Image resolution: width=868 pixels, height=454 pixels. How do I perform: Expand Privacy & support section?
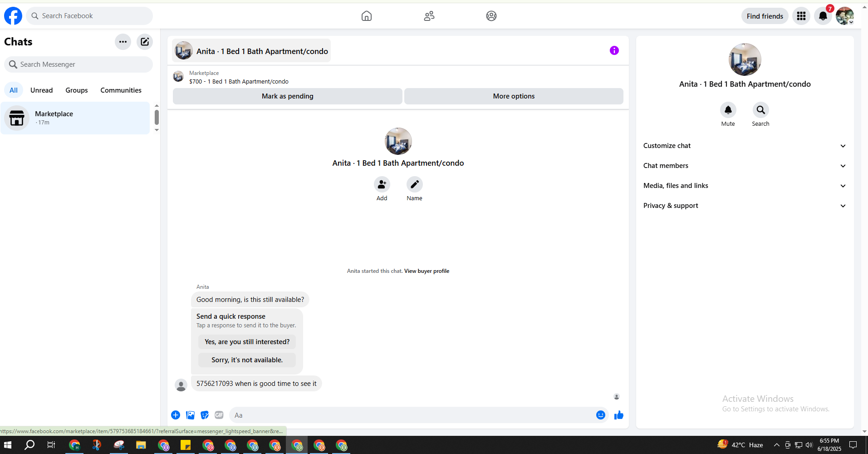coord(745,206)
